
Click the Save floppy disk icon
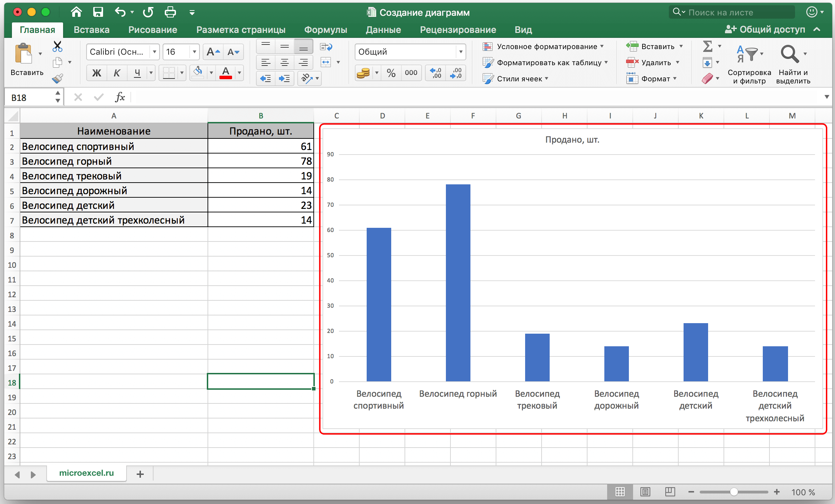click(x=98, y=12)
